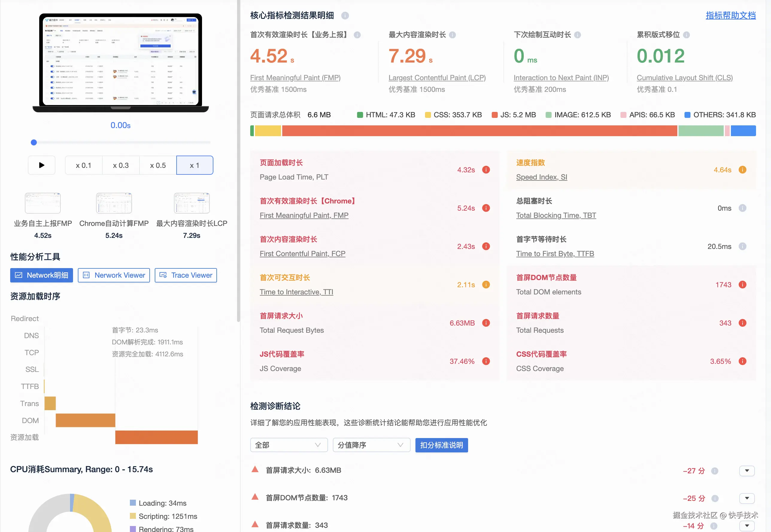Screen dimensions: 771x532
Task: Open the Network明细 tool tab
Action: (x=42, y=275)
